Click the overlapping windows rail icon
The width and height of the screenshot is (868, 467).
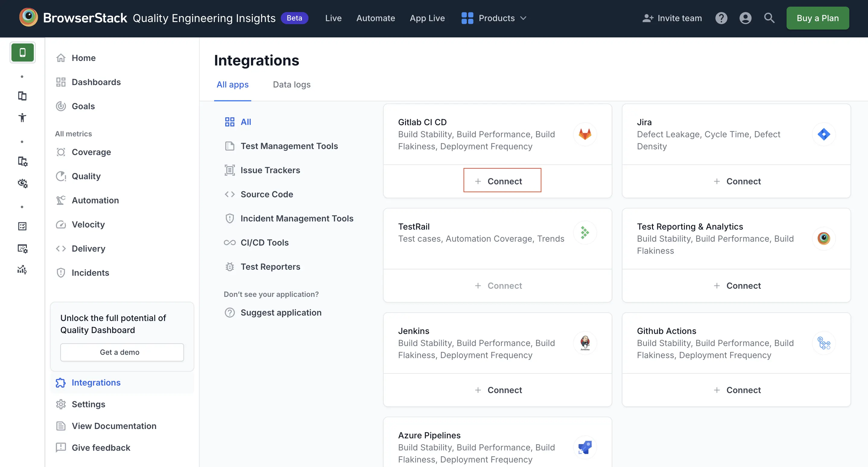22,96
